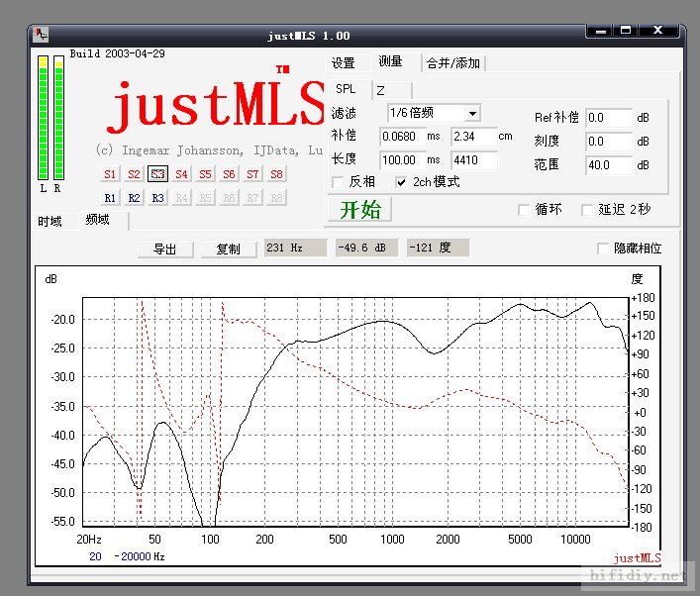
Task: Select the S4 measurement slot
Action: (x=181, y=174)
